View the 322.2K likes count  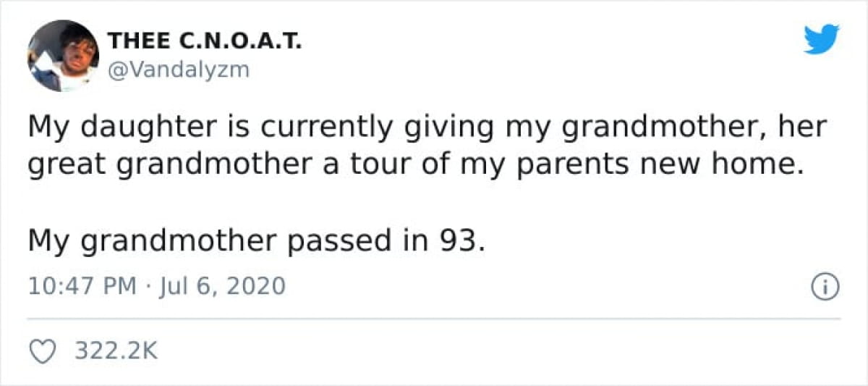click(x=116, y=352)
